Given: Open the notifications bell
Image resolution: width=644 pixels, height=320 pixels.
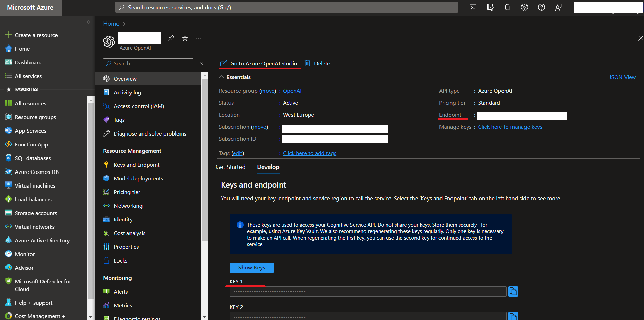Looking at the screenshot, I should 507,7.
